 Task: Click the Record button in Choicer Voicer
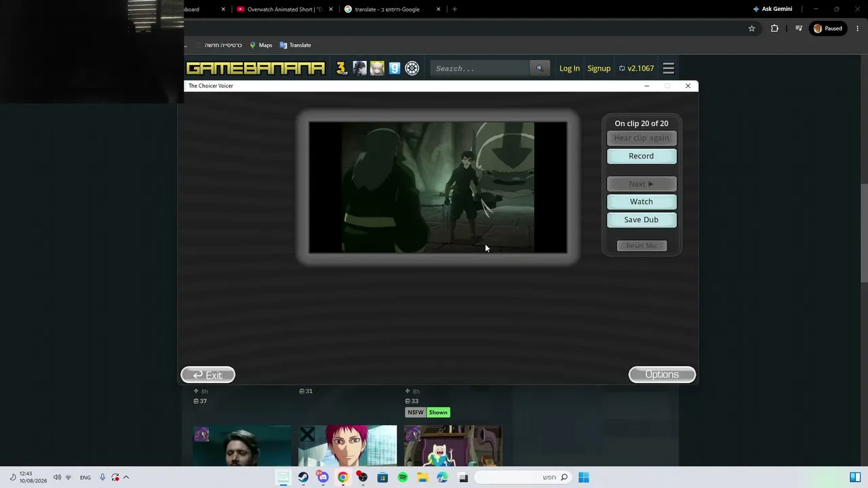coord(642,156)
